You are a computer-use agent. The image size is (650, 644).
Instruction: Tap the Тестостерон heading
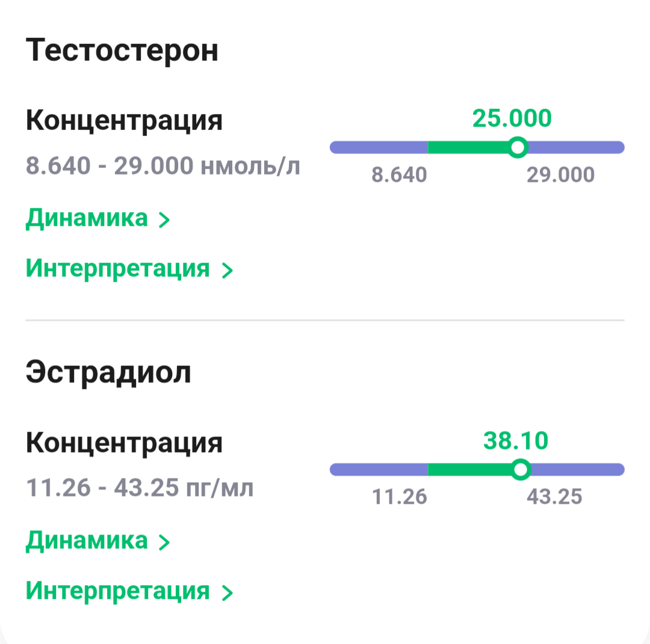pos(122,51)
